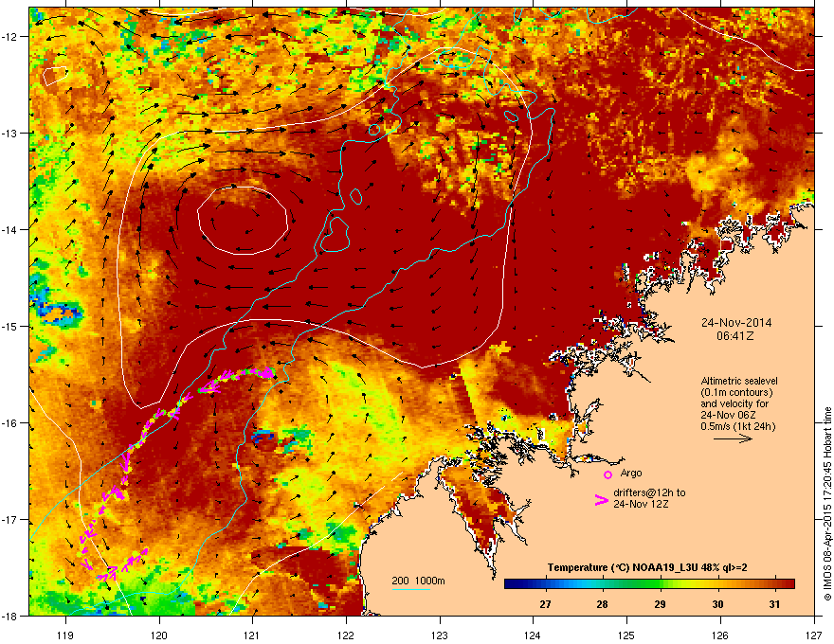The height and width of the screenshot is (644, 834).
Task: Click the '24-Nov 12Z' drifter legend line
Action: 641,504
